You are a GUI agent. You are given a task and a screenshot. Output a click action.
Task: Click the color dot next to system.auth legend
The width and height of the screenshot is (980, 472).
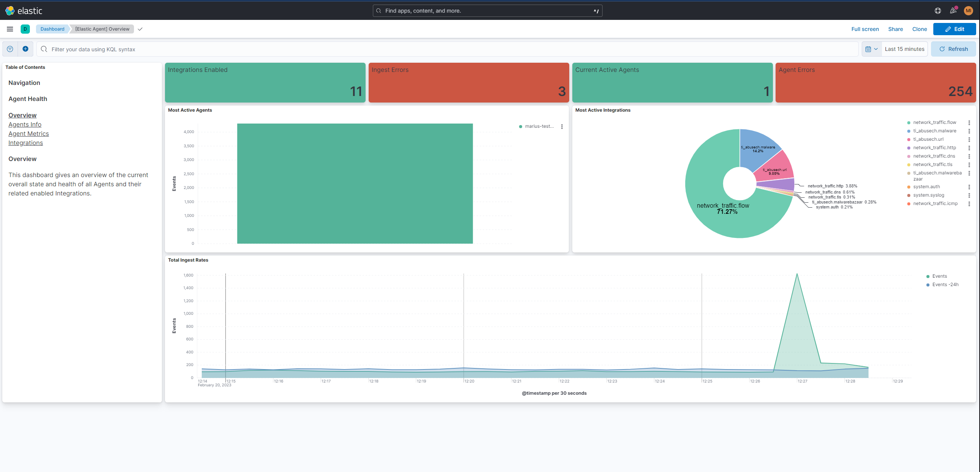(909, 187)
